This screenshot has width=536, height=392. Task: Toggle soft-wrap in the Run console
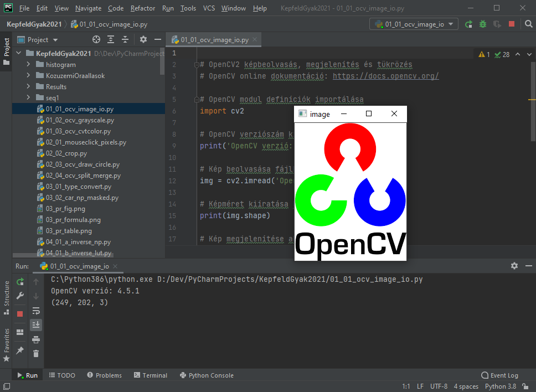36,311
